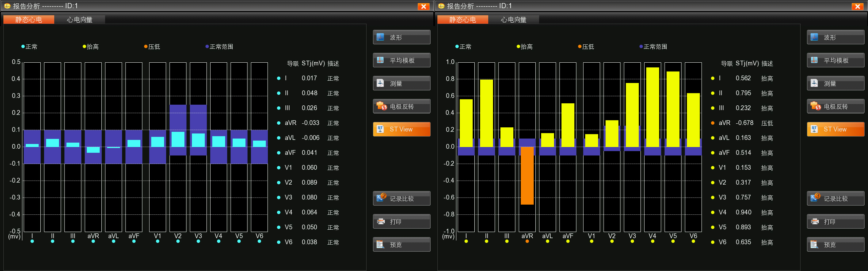Click STj value -0.678 for aVR right

tap(744, 123)
